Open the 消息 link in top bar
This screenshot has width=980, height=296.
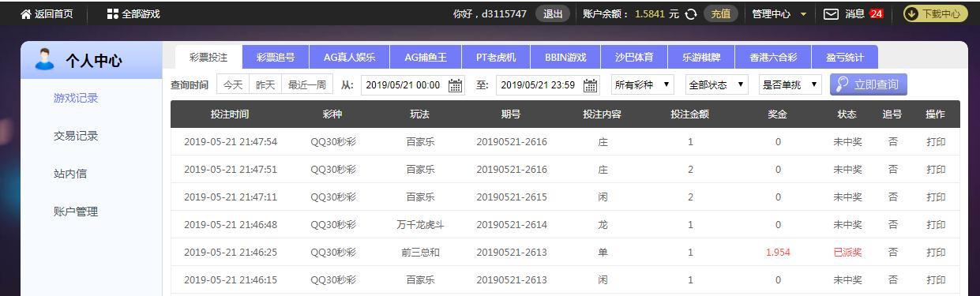tap(855, 13)
